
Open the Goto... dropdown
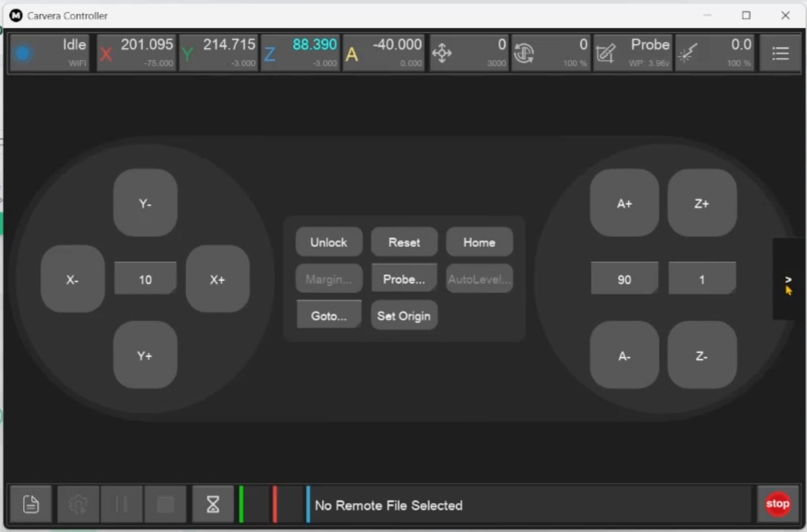point(329,315)
